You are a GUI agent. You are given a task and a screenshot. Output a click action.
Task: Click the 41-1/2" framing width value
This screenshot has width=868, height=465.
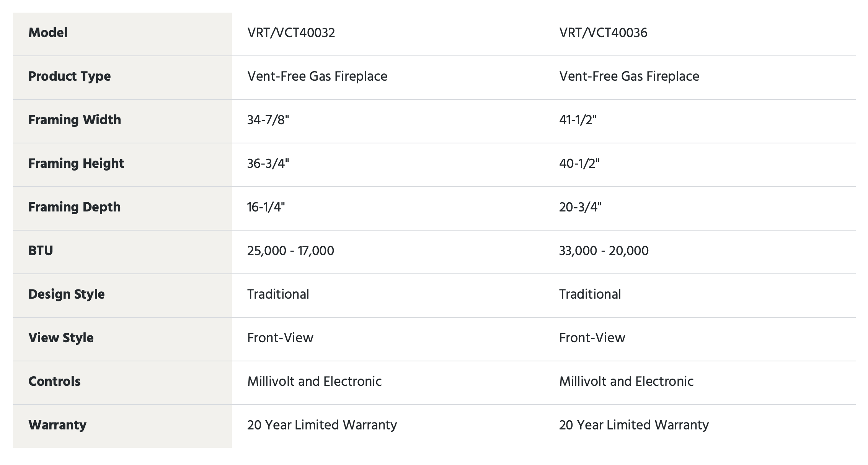[578, 120]
